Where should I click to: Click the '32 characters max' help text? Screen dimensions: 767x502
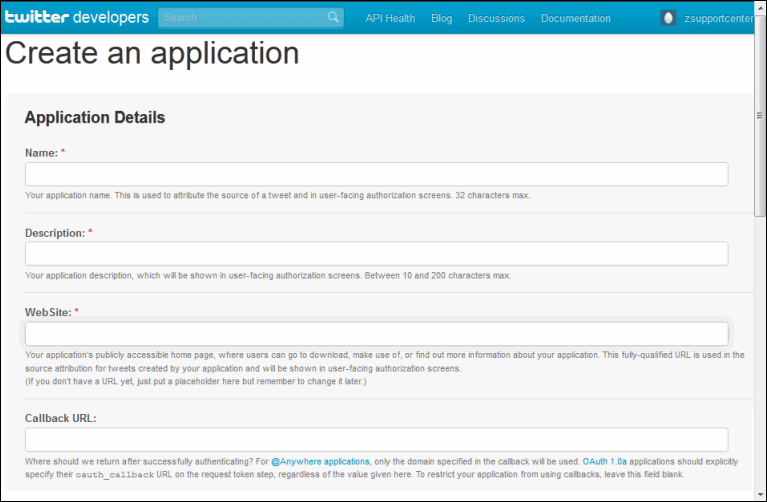493,195
